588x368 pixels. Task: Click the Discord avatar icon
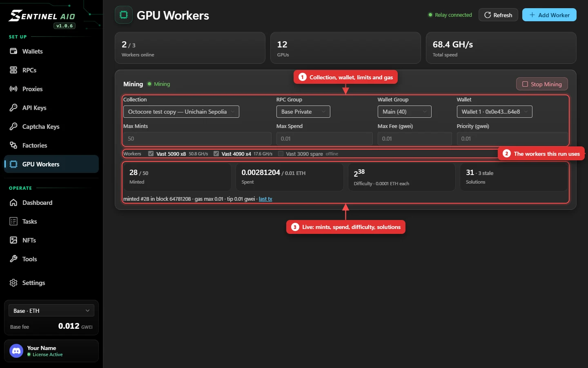point(16,351)
